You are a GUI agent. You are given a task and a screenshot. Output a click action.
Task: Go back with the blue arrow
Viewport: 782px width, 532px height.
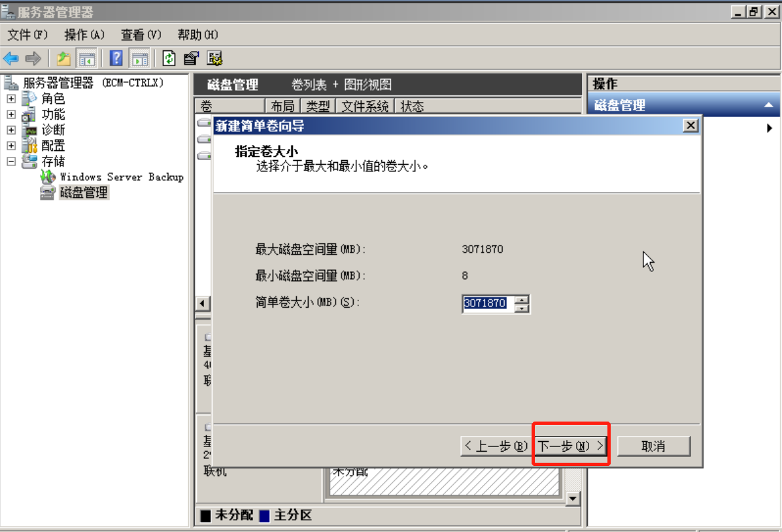(11, 59)
